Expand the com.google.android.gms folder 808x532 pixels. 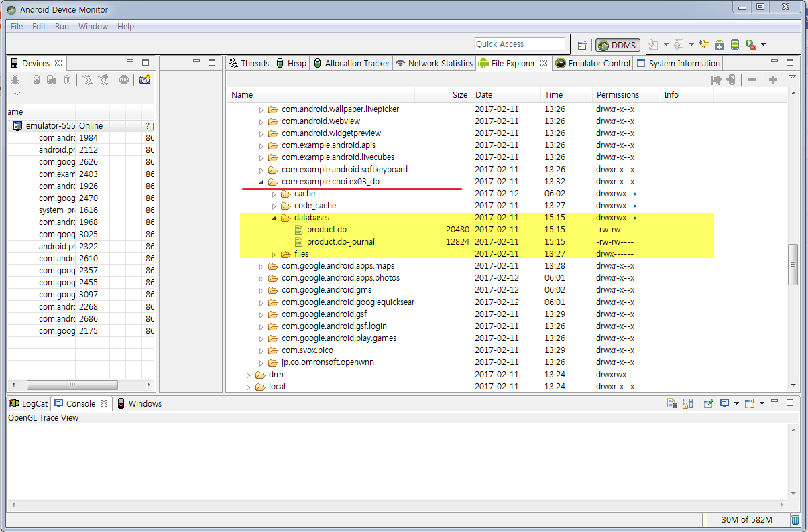pyautogui.click(x=261, y=290)
